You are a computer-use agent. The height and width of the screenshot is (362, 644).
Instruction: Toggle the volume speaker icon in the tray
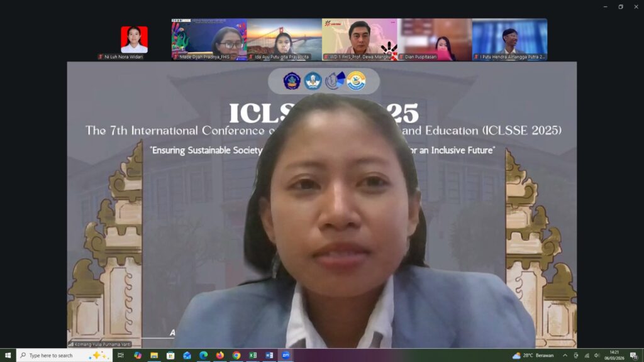point(597,355)
